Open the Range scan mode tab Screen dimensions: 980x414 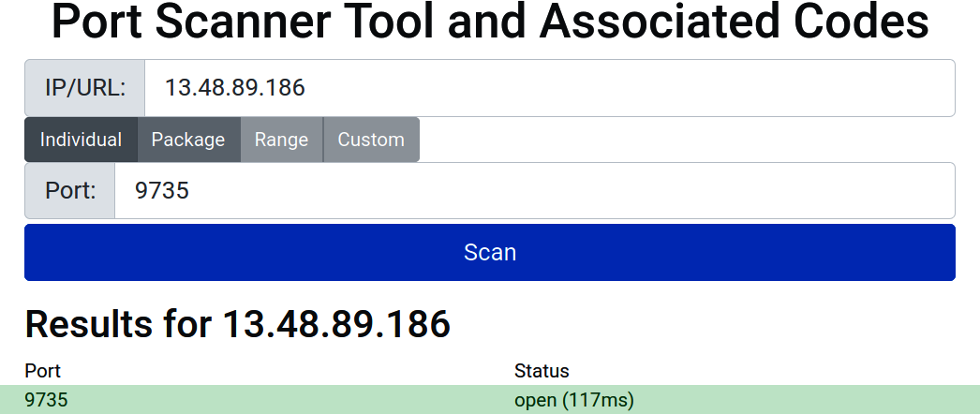281,140
